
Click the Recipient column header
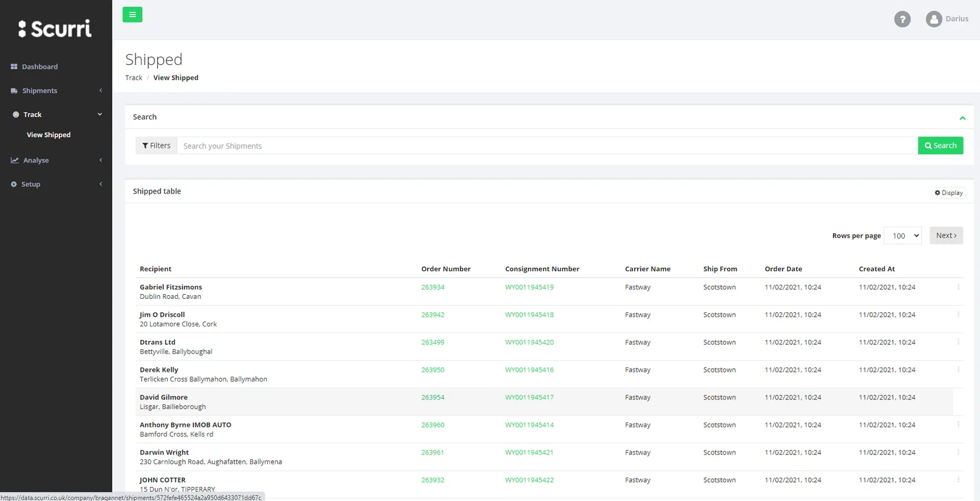[x=156, y=269]
